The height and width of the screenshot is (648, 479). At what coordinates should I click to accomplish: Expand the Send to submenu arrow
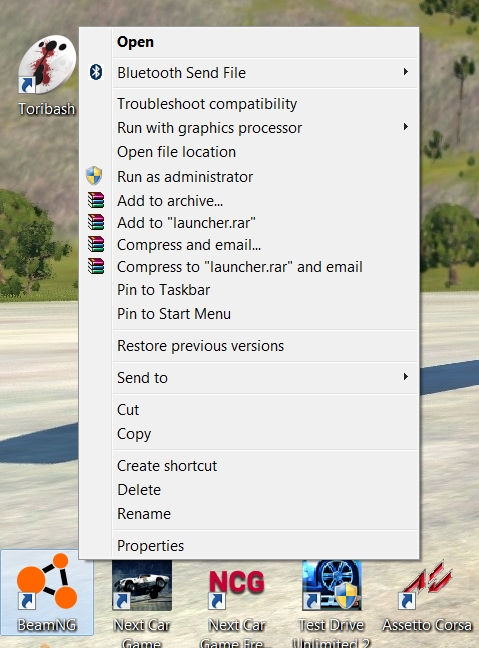[x=406, y=376]
